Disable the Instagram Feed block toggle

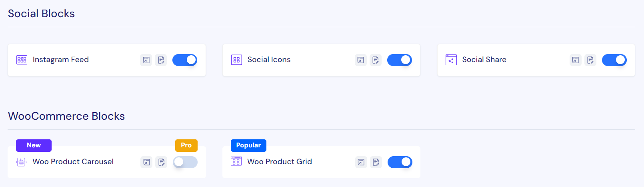[185, 60]
